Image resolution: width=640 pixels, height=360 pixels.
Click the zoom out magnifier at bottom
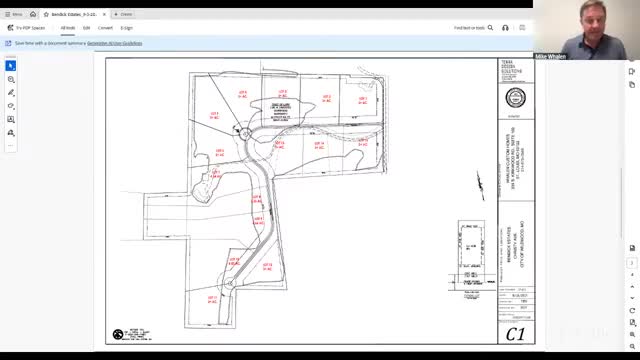pyautogui.click(x=632, y=347)
